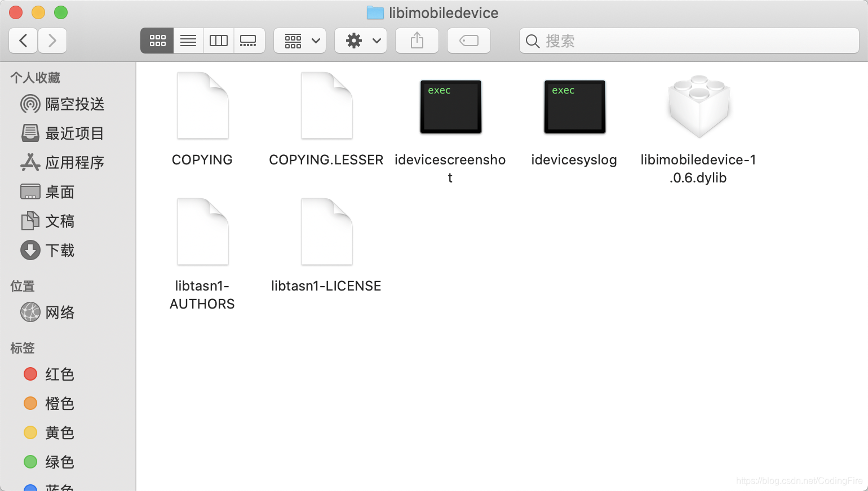This screenshot has height=491, width=868.
Task: Click the folder proxy icon in title bar
Action: coord(375,13)
